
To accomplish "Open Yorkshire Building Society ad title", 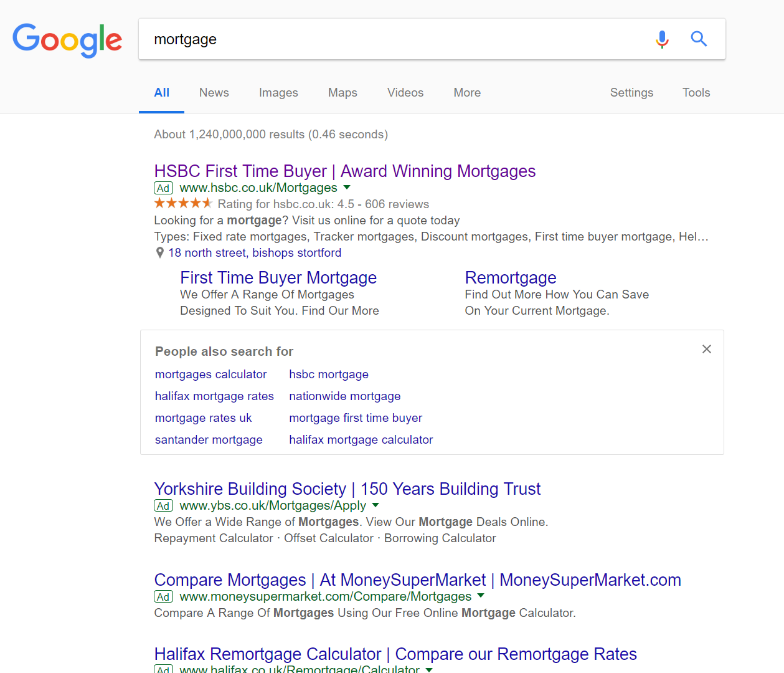I will click(x=347, y=489).
